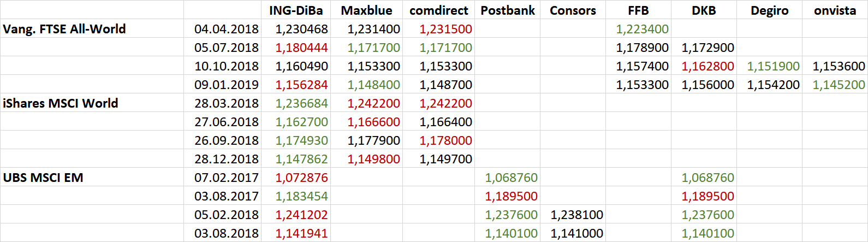
Task: Select the Degiro column header
Action: point(769,10)
